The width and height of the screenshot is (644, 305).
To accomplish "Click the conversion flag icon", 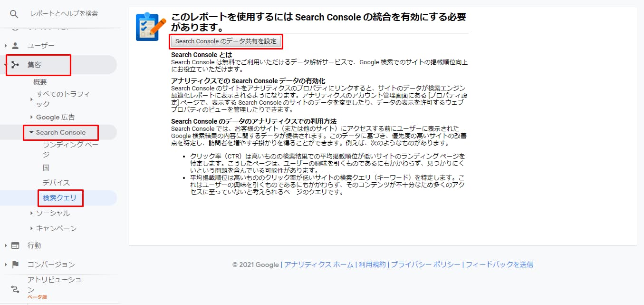I will coord(15,265).
